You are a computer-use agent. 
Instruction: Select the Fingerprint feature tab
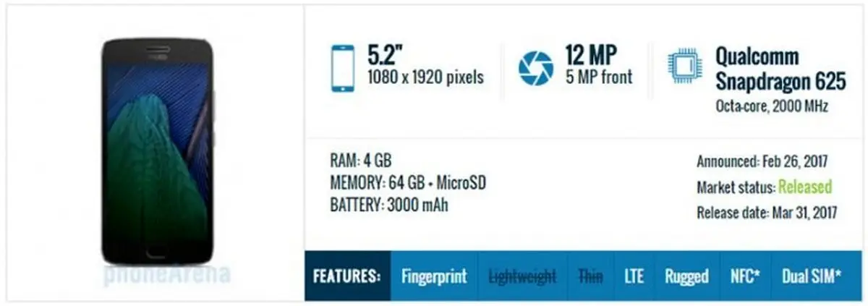click(x=434, y=276)
